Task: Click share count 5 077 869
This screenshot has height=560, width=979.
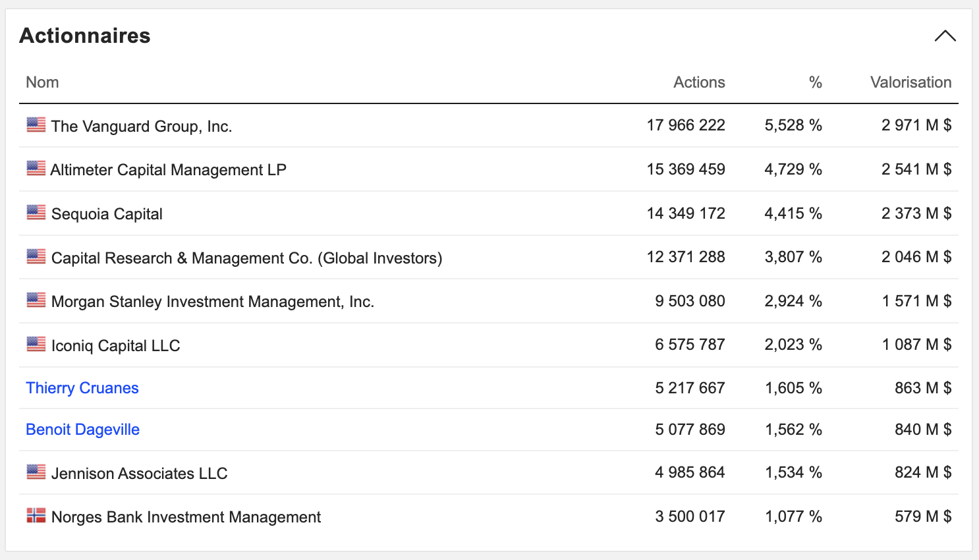Action: 690,430
